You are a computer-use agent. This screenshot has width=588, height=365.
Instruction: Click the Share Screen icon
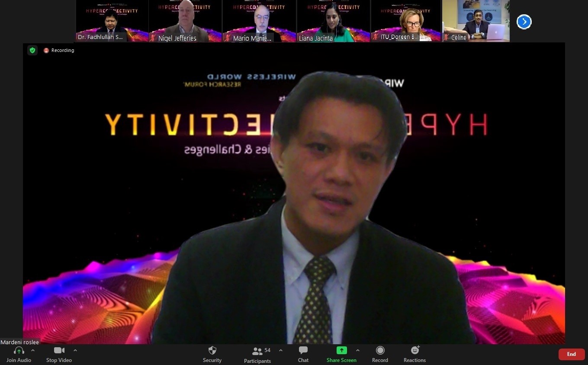[341, 350]
